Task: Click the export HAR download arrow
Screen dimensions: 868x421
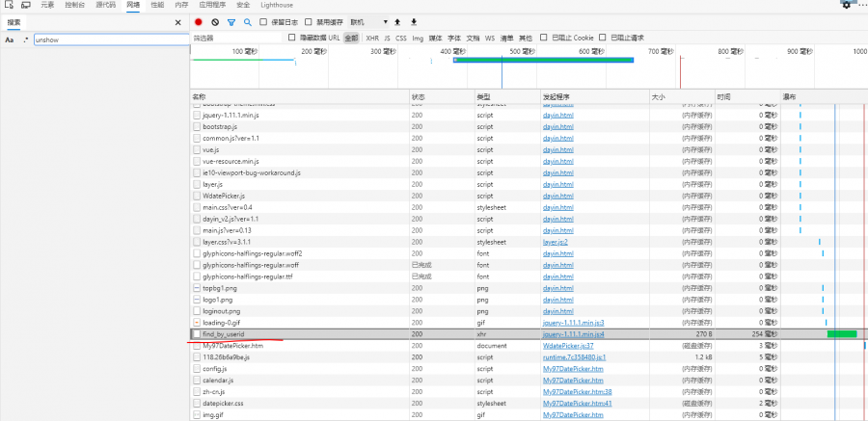Action: click(414, 21)
